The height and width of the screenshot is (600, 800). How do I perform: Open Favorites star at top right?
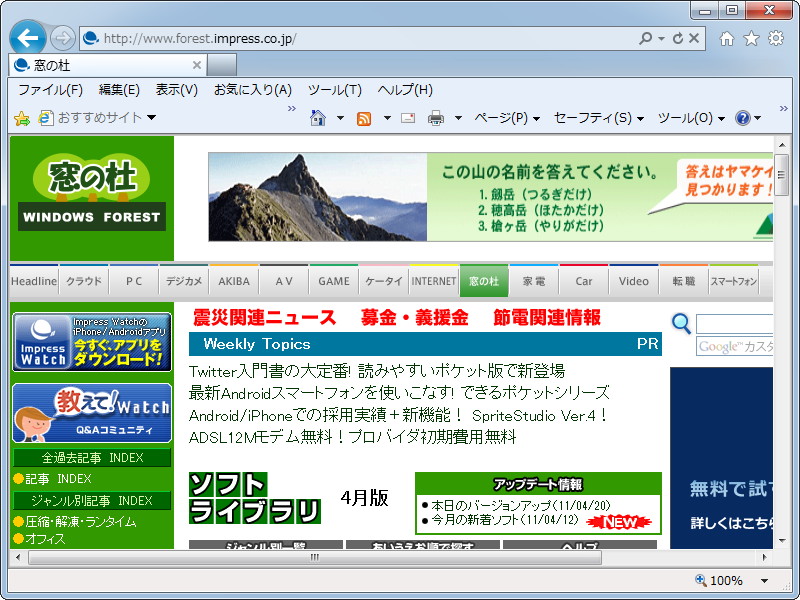pyautogui.click(x=751, y=38)
